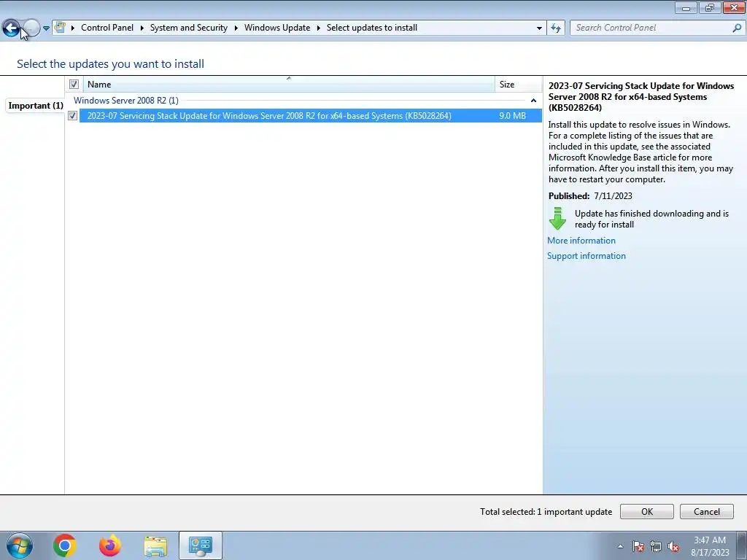Sort by the Size column header

(x=519, y=85)
